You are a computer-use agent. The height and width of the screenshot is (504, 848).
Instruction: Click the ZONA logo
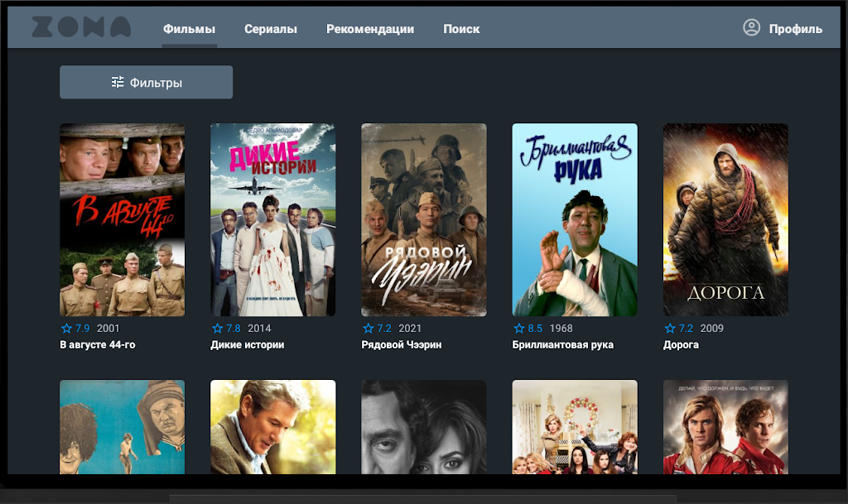[81, 27]
